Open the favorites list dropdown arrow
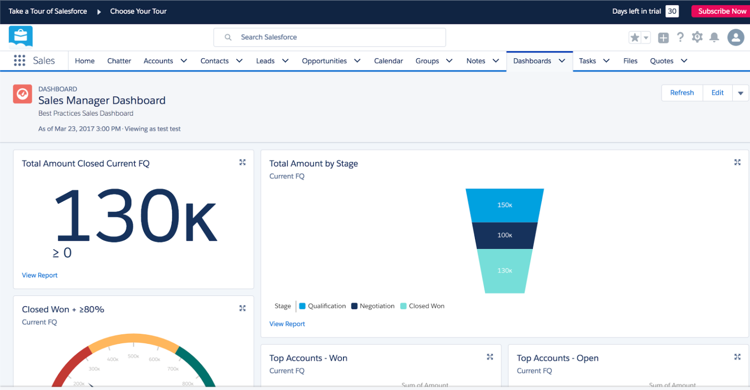Image resolution: width=750 pixels, height=390 pixels. [x=646, y=37]
